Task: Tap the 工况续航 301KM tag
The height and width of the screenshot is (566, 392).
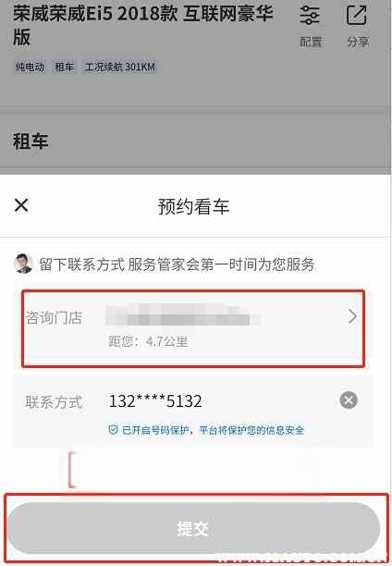Action: (120, 68)
